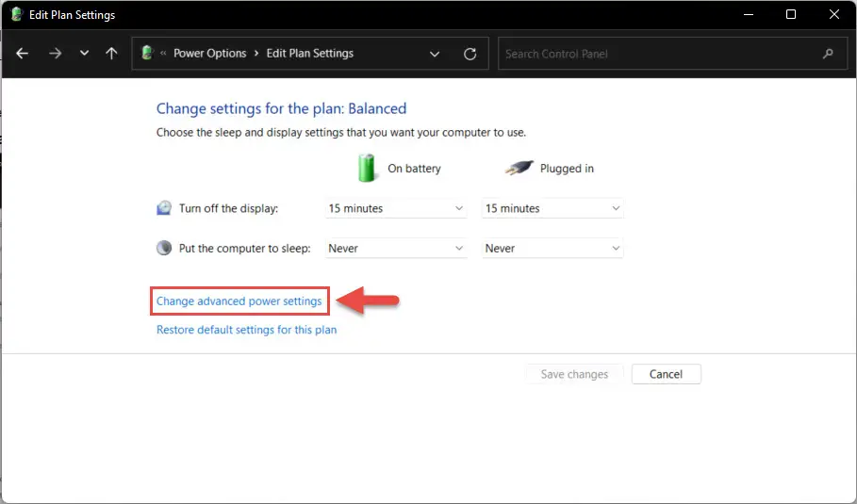Open Change advanced power settings link

[239, 301]
